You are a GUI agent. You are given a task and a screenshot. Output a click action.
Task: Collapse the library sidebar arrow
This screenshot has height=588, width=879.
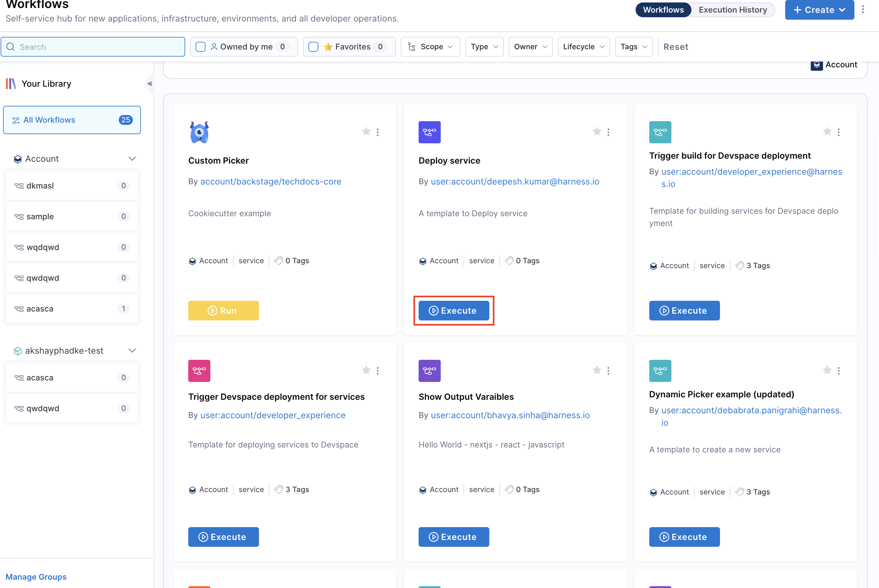tap(149, 84)
